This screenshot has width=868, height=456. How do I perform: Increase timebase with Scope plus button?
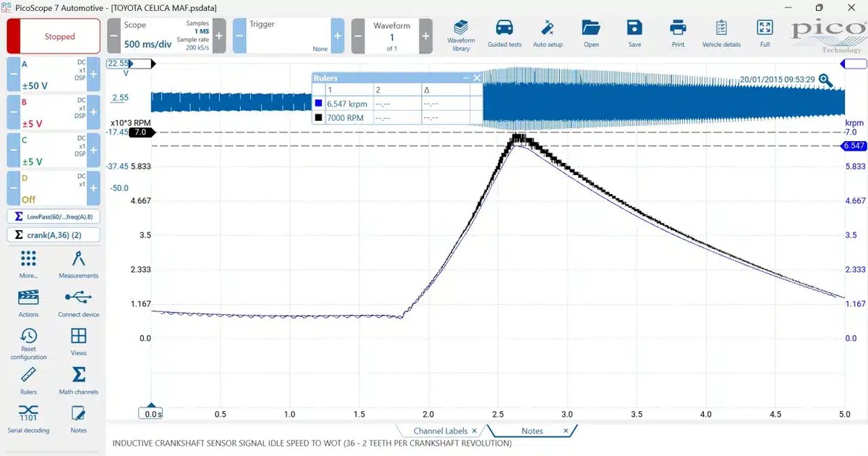point(219,36)
